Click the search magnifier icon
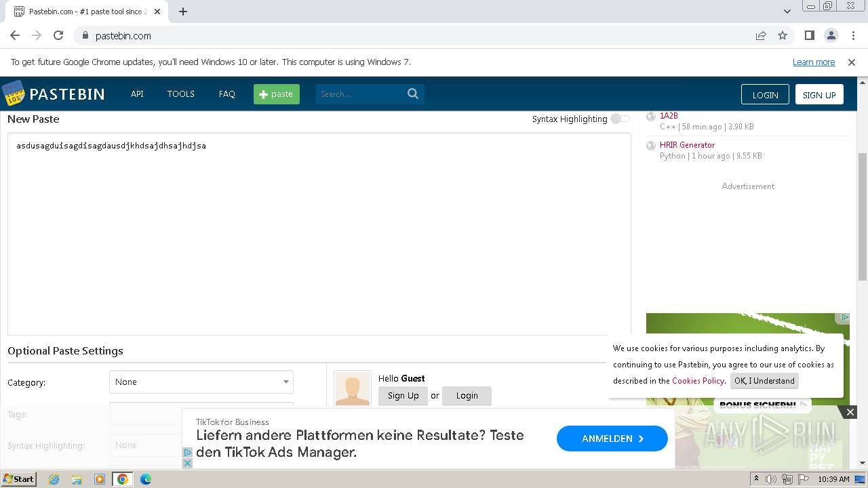This screenshot has height=488, width=868. coord(413,94)
